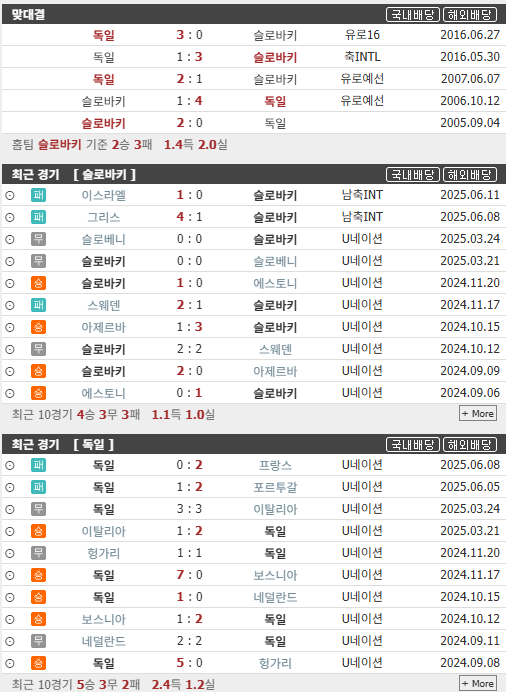The height and width of the screenshot is (692, 506).
Task: Click the circle icon on the 헝가리 1:1 독일 row
Action: [10, 553]
